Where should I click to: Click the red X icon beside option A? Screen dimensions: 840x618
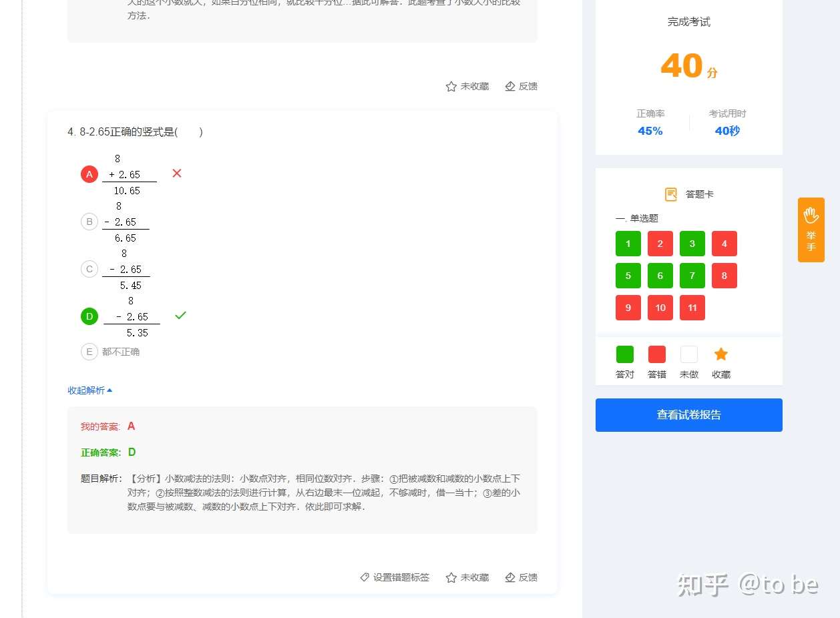(x=176, y=173)
